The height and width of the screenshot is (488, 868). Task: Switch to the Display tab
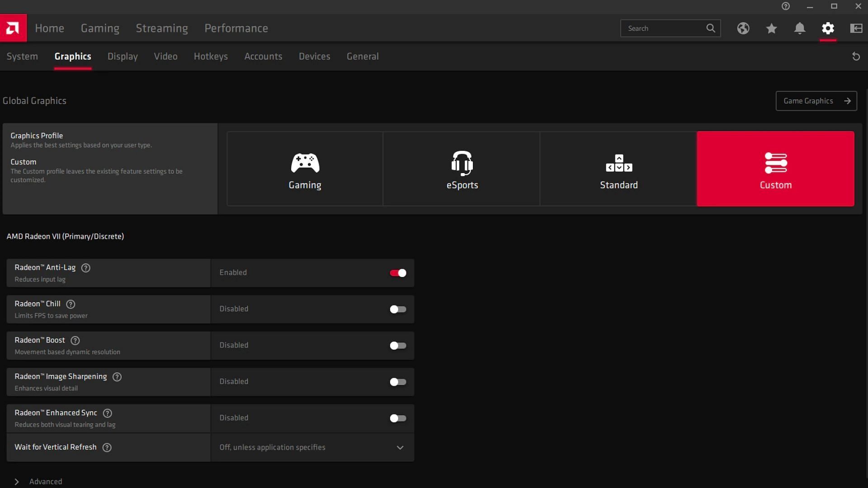pos(123,56)
